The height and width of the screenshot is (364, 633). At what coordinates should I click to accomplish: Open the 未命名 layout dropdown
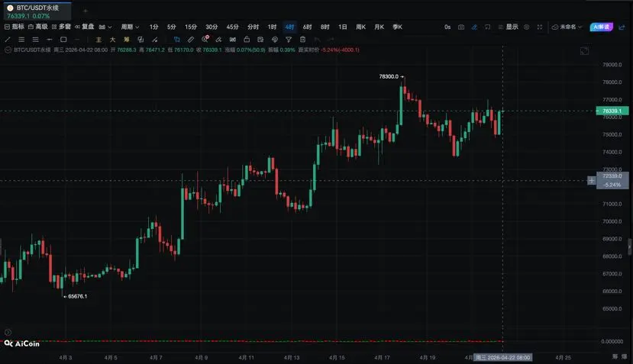click(x=567, y=27)
